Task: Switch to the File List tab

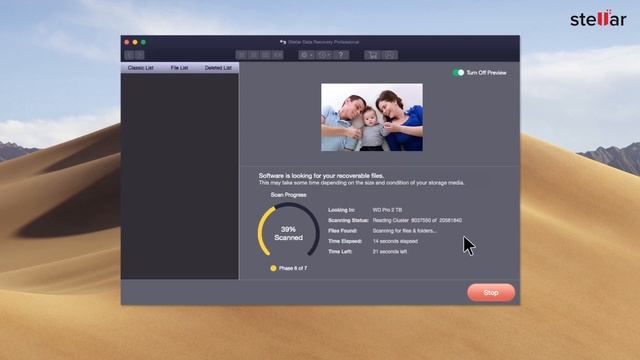Action: click(x=179, y=68)
